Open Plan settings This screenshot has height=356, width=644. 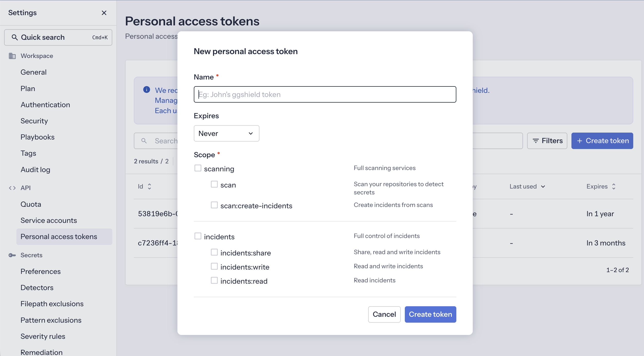28,89
